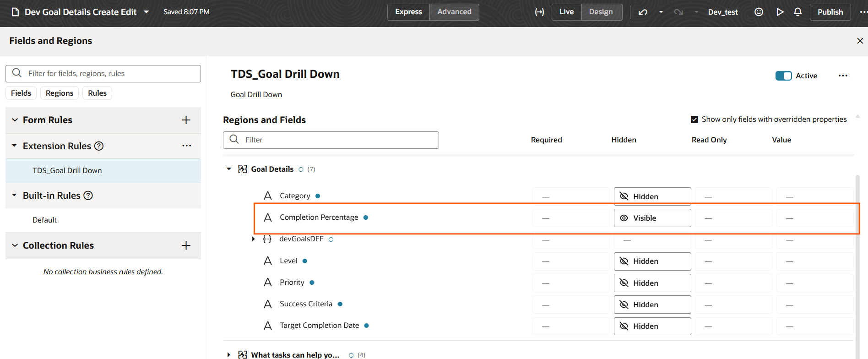Screen dimensions: 868x359
Task: Toggle Target Completion Date hidden state
Action: pos(652,326)
